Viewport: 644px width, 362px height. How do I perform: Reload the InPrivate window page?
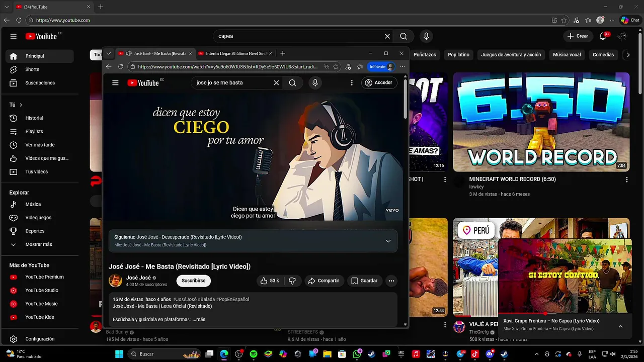click(121, 67)
